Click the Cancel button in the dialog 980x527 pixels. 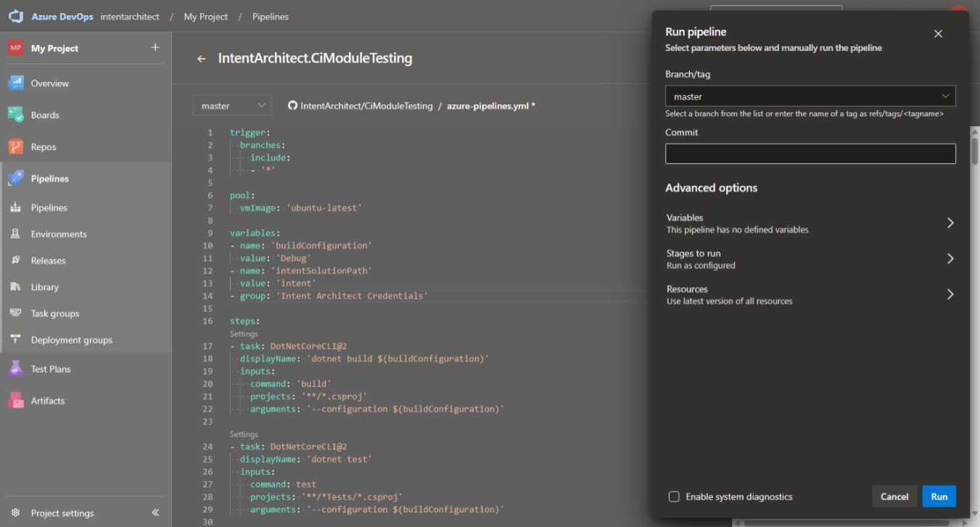click(x=894, y=497)
